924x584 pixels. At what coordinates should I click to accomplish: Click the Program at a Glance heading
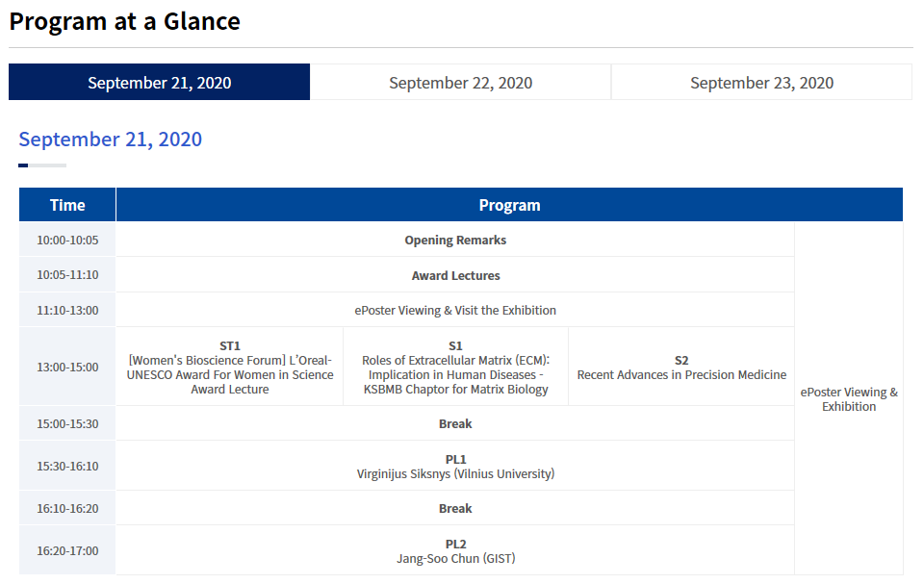(x=125, y=21)
